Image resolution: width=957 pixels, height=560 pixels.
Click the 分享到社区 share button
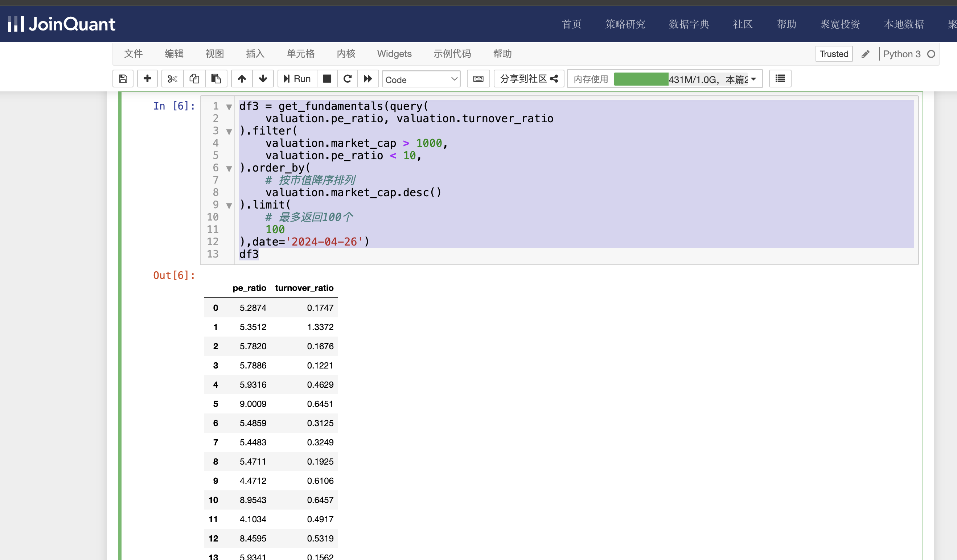(529, 79)
